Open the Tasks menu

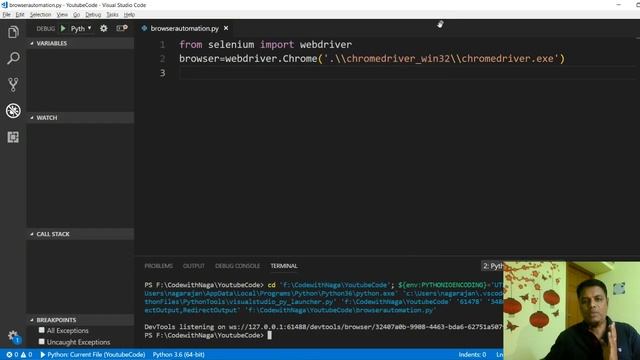coord(112,15)
